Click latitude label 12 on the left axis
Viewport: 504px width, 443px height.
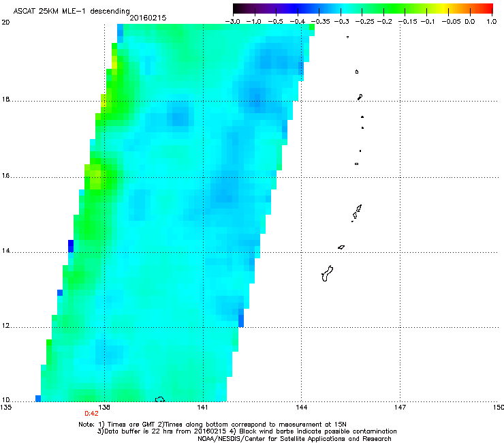click(5, 326)
